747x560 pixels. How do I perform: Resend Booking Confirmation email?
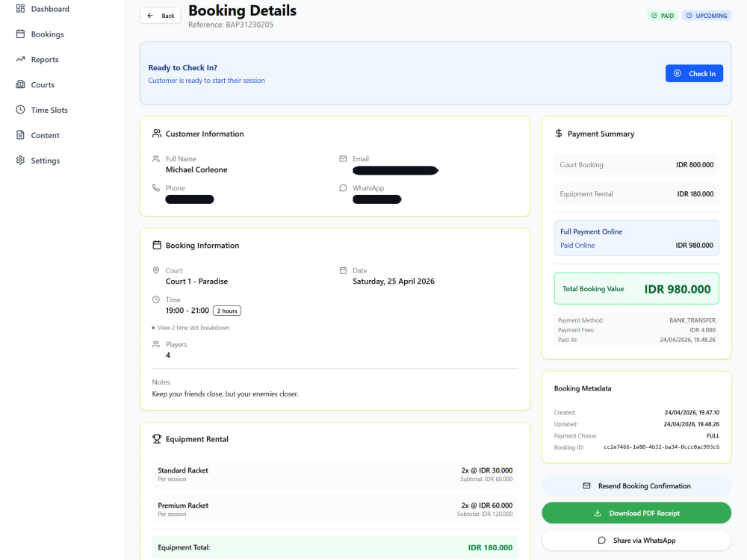(636, 486)
